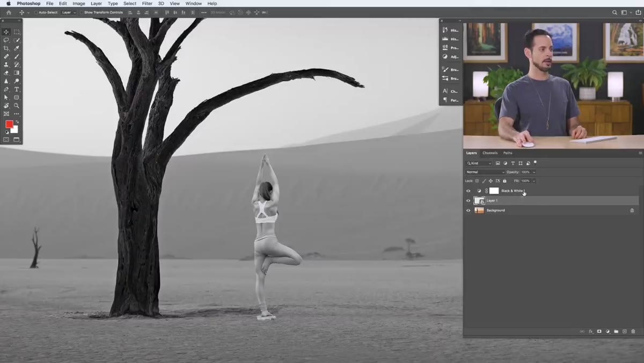Select the Layer 1 thumbnail

click(x=479, y=201)
